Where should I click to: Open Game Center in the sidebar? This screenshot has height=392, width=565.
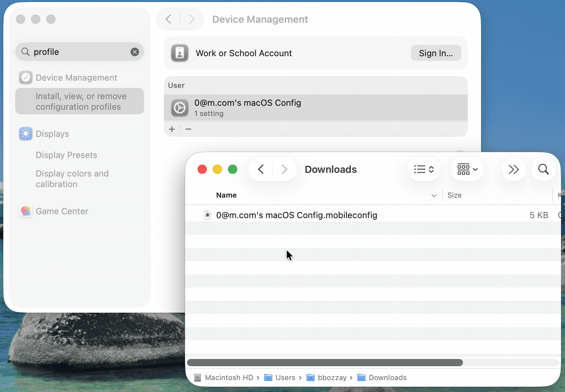62,211
